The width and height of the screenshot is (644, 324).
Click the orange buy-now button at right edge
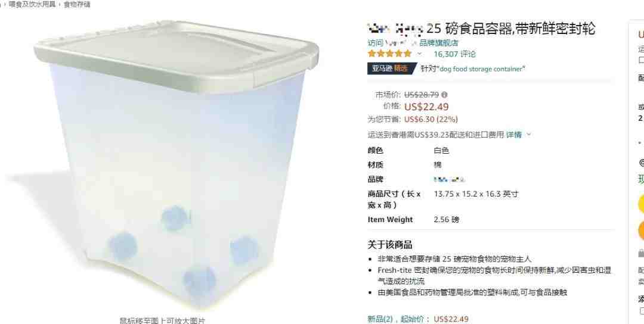(x=641, y=230)
